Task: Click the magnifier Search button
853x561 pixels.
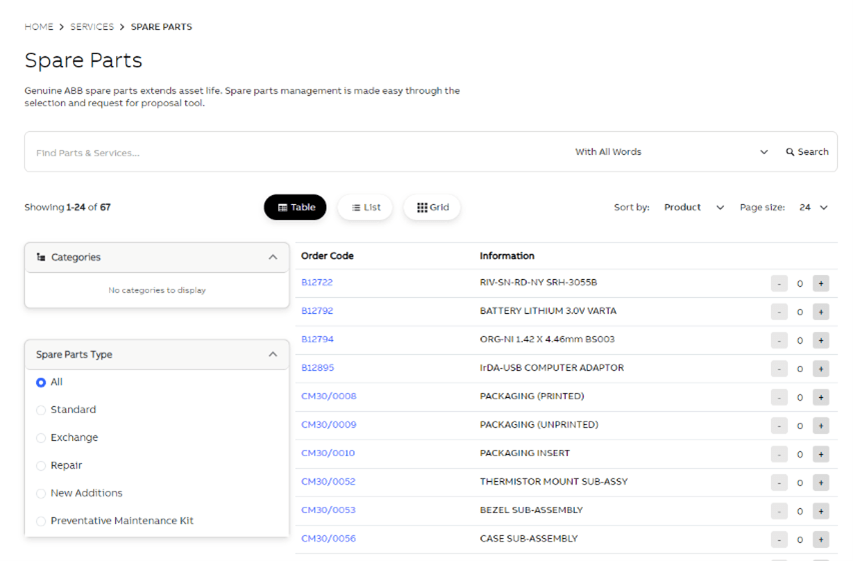Action: (x=807, y=152)
